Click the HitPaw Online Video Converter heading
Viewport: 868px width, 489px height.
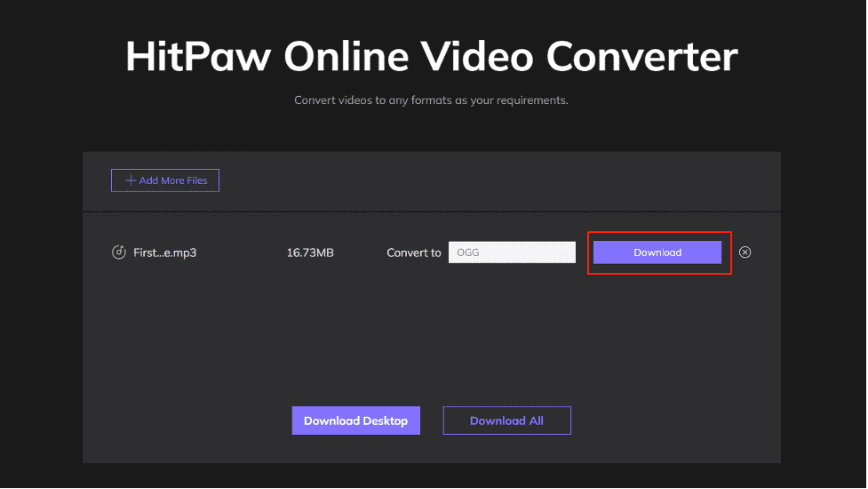pos(431,57)
